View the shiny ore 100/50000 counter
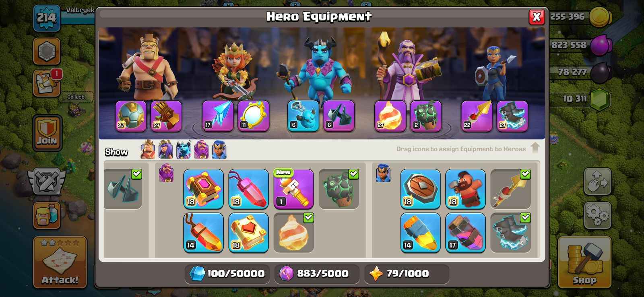The image size is (644, 297). point(227,274)
